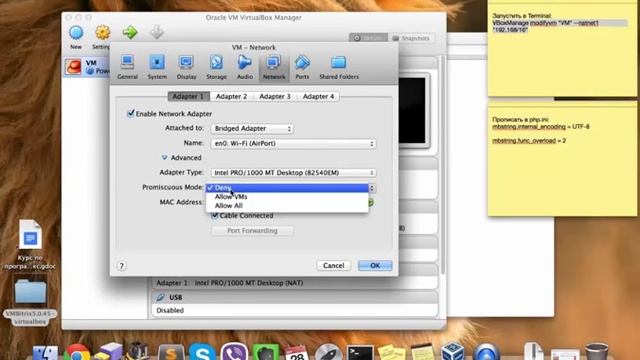Open the General settings section
The height and width of the screenshot is (360, 640).
(127, 67)
